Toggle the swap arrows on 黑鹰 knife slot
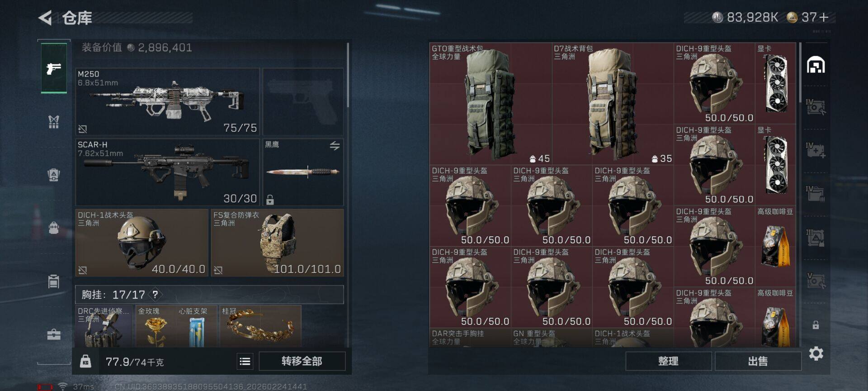This screenshot has height=391, width=868. 335,146
